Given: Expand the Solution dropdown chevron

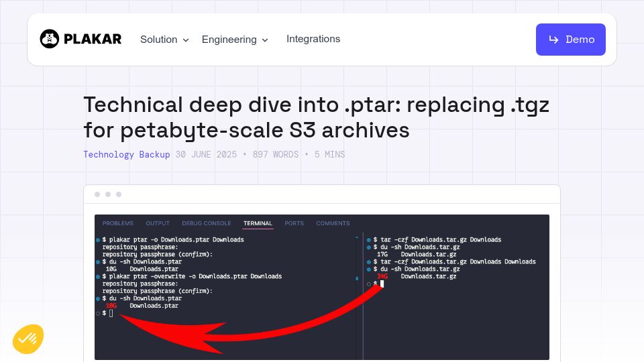Looking at the screenshot, I should click(x=186, y=40).
